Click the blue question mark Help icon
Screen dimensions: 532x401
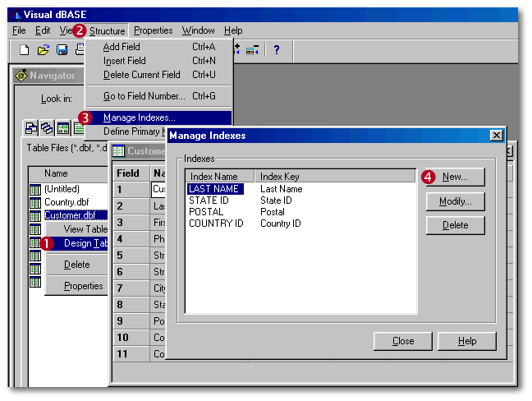(277, 50)
